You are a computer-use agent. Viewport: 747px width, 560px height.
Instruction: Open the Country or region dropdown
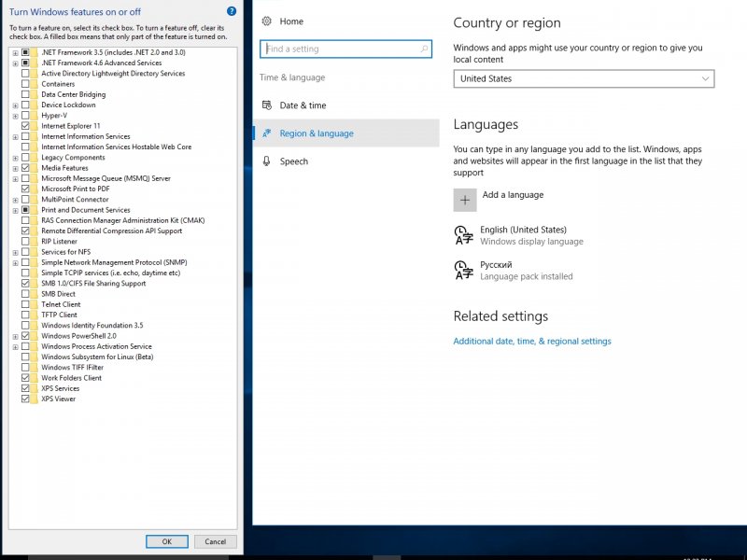point(584,78)
